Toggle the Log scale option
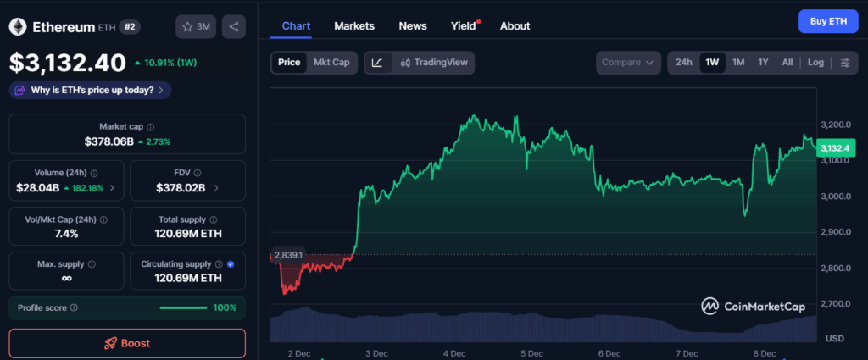Screen dimensions: 868x360 pos(815,62)
